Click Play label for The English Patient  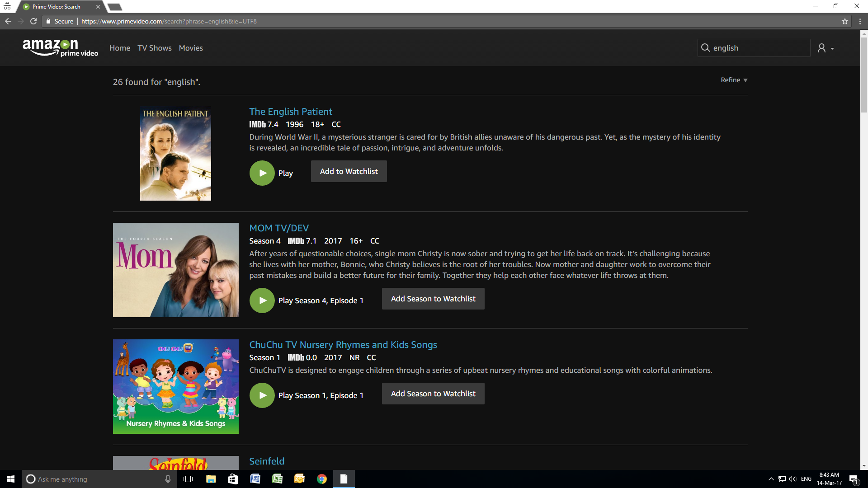click(286, 173)
